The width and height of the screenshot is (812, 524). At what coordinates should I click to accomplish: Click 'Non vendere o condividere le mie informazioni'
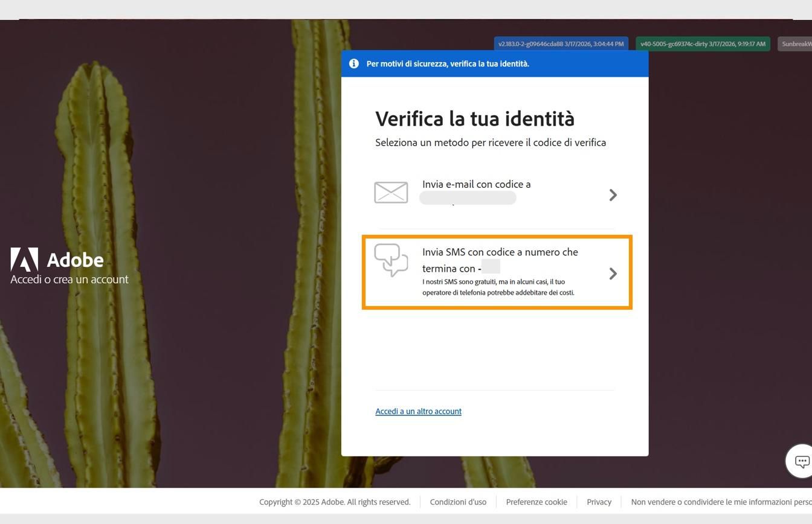(x=719, y=502)
